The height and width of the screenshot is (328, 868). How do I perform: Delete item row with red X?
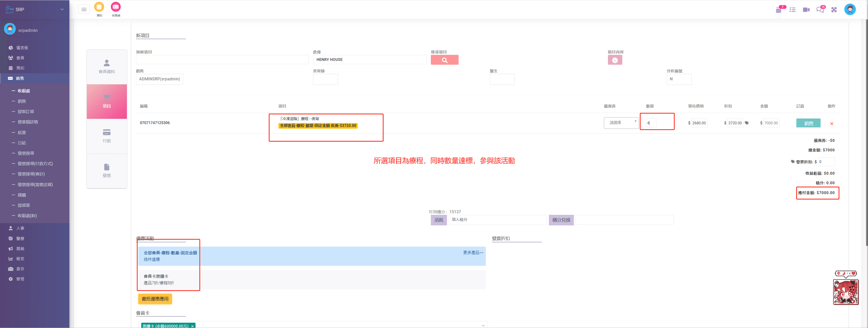(x=831, y=124)
